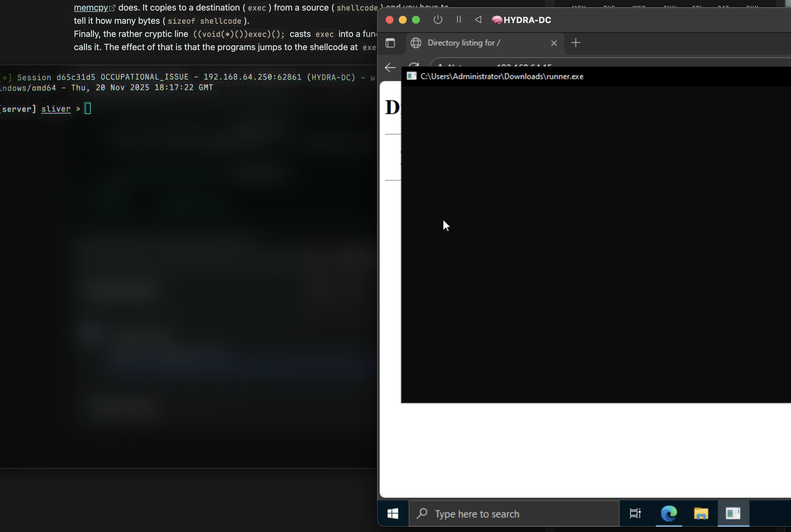Viewport: 791px width, 532px height.
Task: Maximize the HYDRA-DC window with green button
Action: tap(416, 20)
